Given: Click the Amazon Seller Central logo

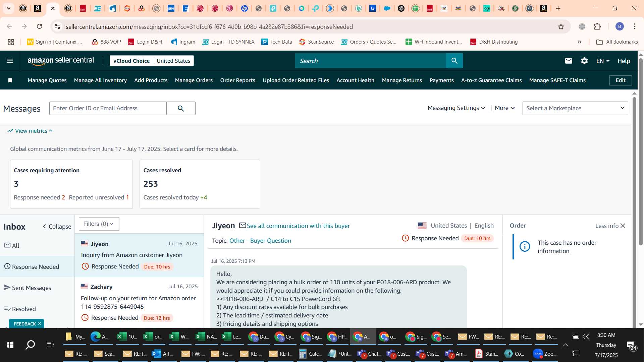Looking at the screenshot, I should tap(61, 61).
